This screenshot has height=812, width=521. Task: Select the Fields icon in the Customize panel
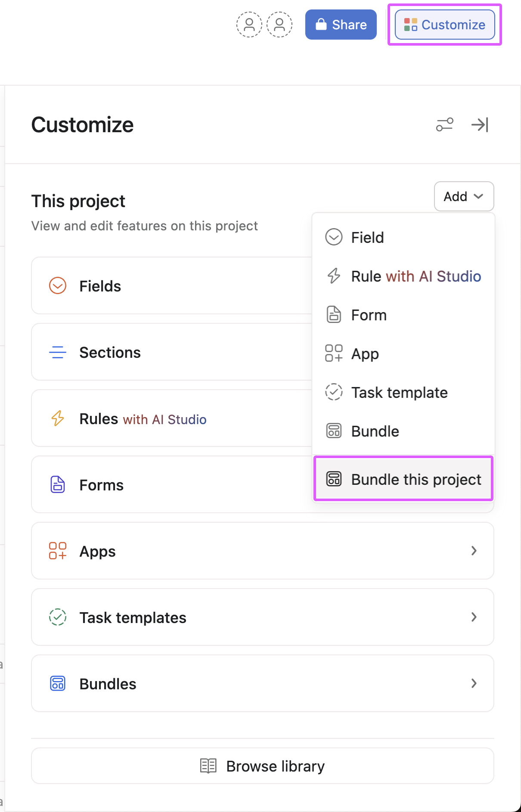coord(57,285)
